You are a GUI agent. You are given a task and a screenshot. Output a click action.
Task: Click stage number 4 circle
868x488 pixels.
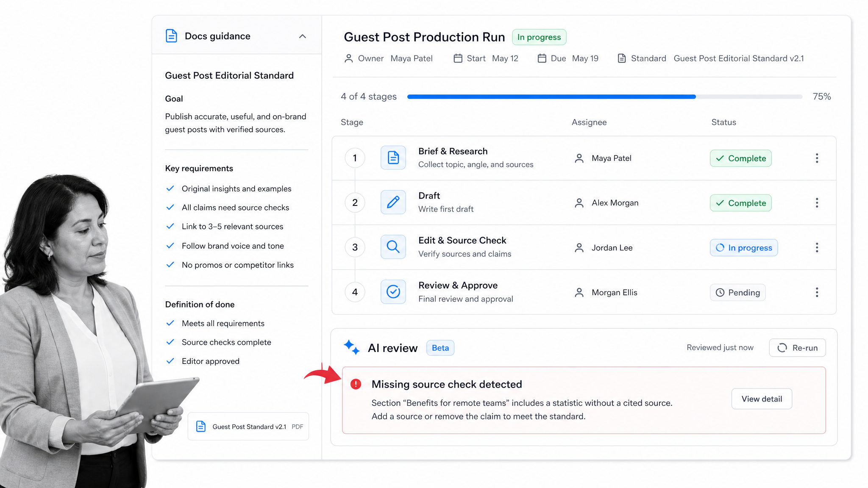click(355, 292)
